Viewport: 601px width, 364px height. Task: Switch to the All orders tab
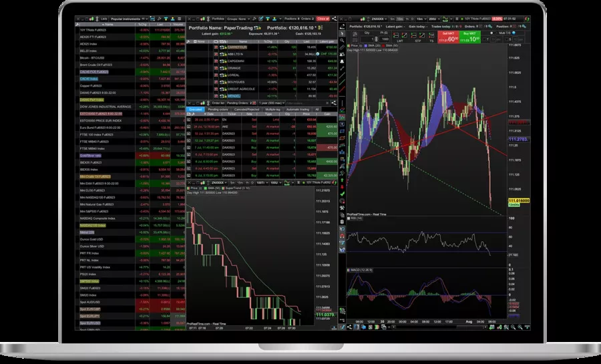coord(317,110)
